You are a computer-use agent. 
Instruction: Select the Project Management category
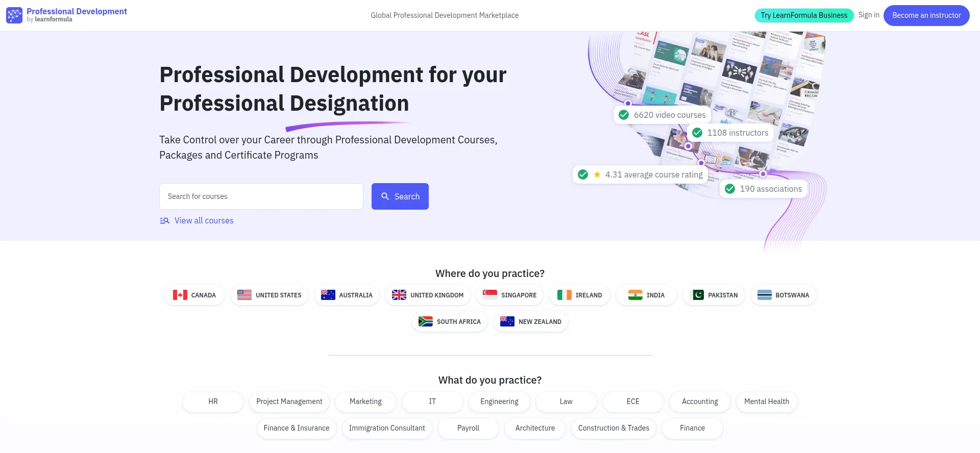click(289, 401)
